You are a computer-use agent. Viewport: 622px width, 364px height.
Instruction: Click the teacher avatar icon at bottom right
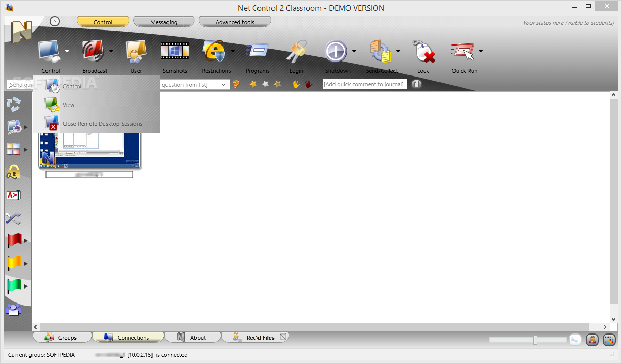[592, 340]
